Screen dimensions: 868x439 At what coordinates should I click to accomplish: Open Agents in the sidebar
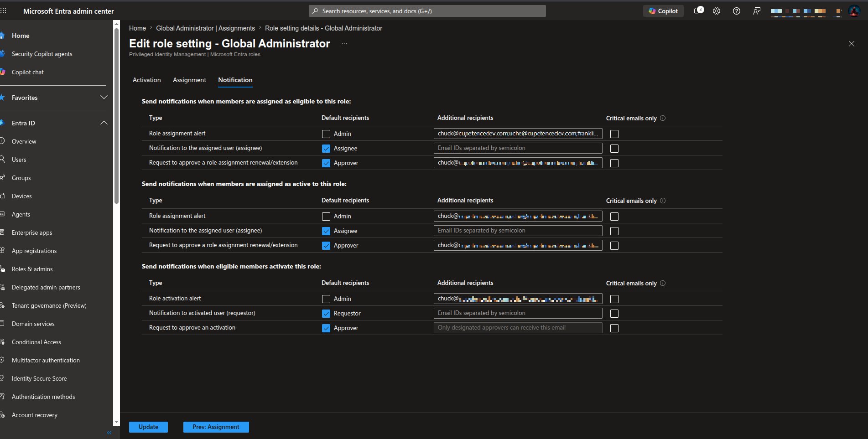[21, 214]
